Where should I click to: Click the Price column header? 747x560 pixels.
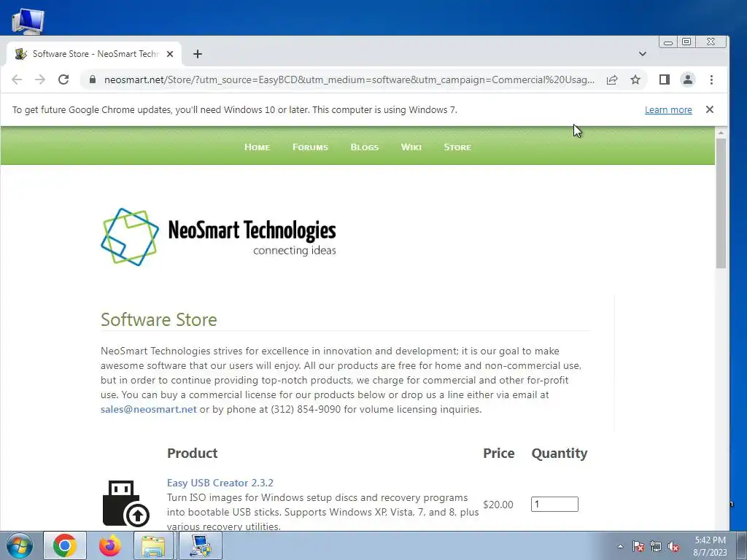click(x=499, y=453)
